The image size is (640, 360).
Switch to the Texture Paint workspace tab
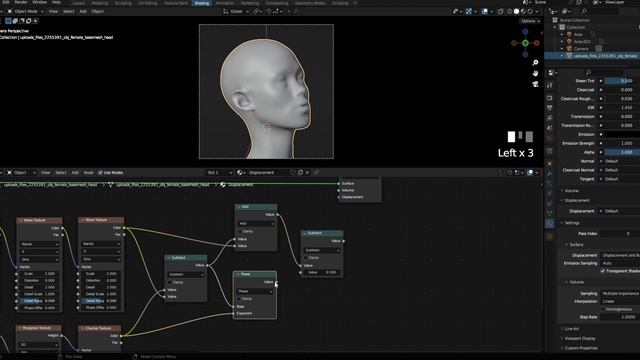pyautogui.click(x=176, y=3)
